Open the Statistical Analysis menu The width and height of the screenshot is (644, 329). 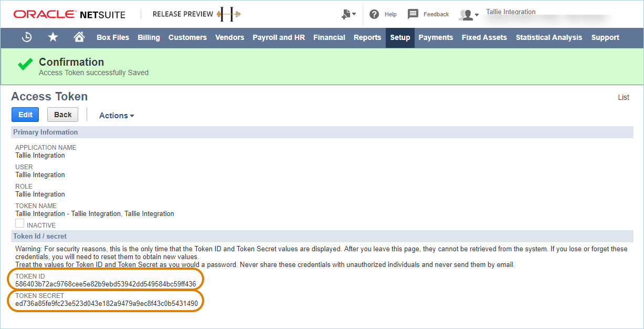pos(549,37)
